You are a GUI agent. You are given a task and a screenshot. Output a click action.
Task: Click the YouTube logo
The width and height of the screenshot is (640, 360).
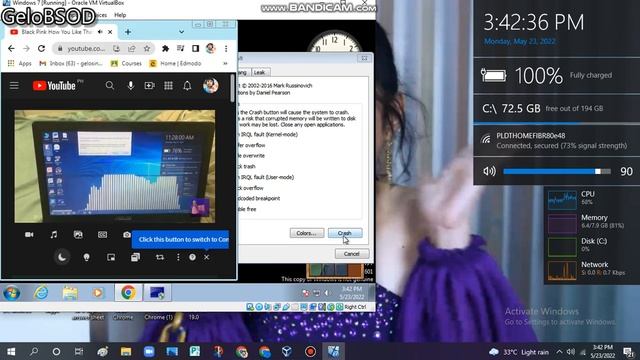pos(54,86)
